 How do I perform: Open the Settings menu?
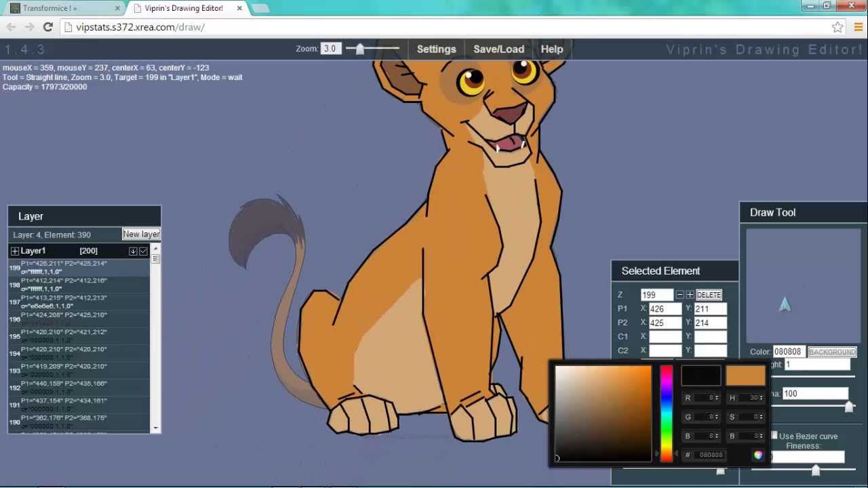(436, 49)
